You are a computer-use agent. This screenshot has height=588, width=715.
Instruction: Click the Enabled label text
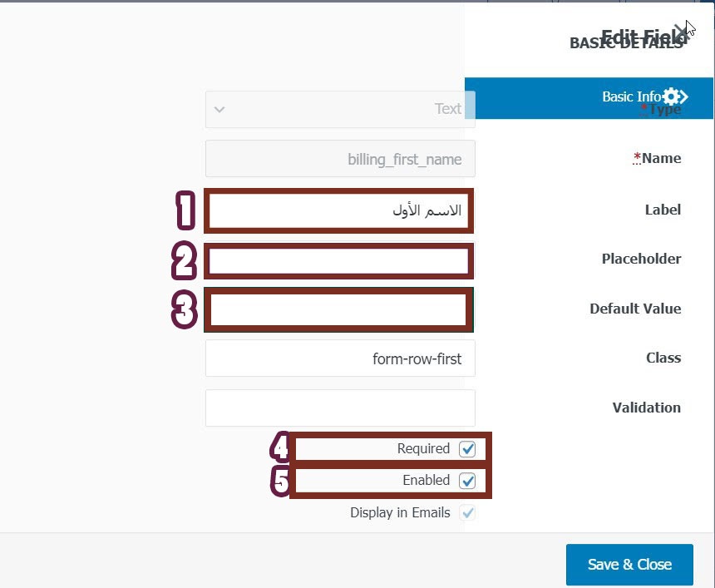(426, 481)
